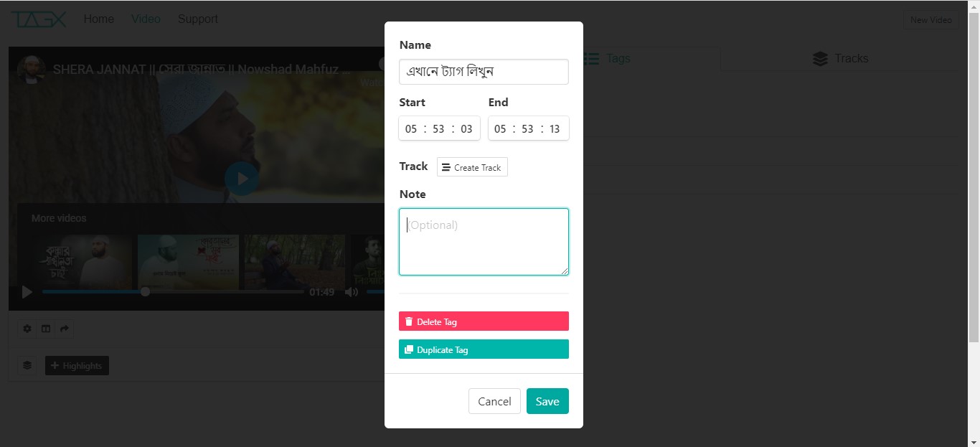Edit the End seconds field 13
The width and height of the screenshot is (980, 447).
click(x=555, y=129)
